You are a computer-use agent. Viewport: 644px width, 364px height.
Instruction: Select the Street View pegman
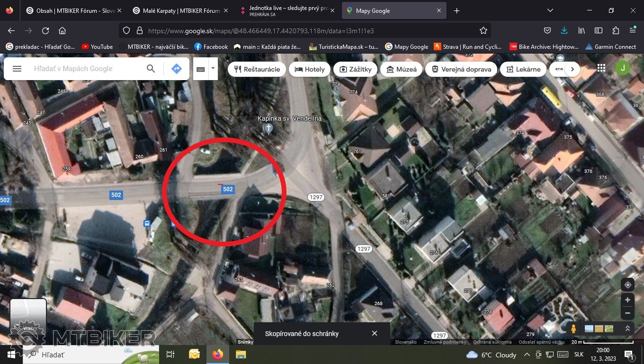coord(573,328)
